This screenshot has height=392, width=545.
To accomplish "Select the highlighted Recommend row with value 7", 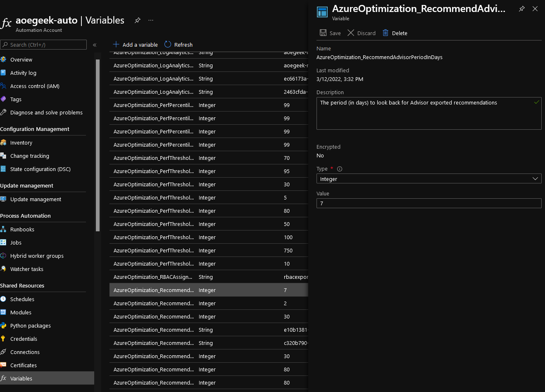I will (209, 290).
